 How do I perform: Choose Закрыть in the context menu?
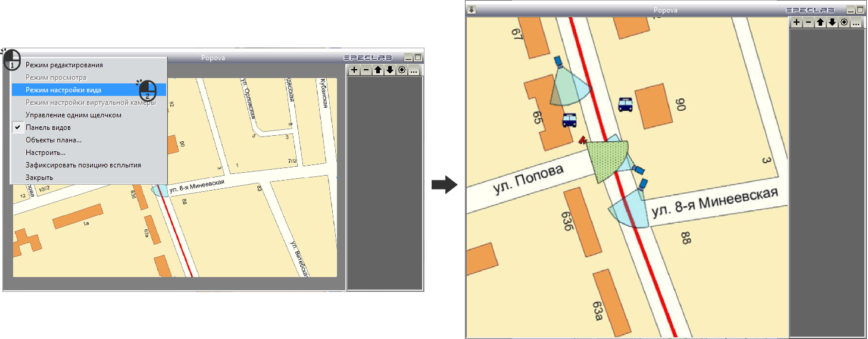[88, 178]
